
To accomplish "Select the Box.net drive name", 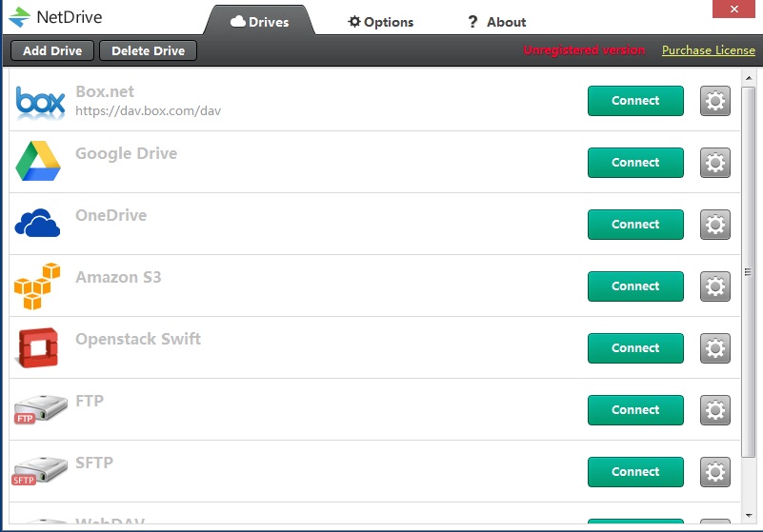I will (x=105, y=91).
